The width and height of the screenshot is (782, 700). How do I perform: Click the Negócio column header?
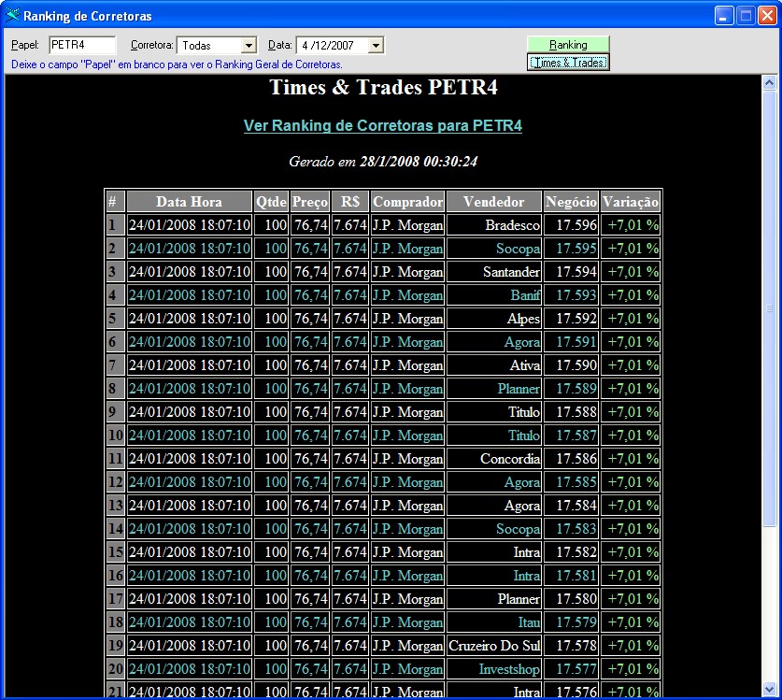click(571, 201)
